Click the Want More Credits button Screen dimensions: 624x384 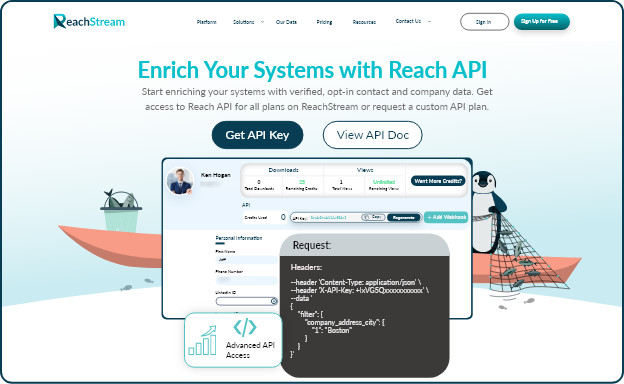coord(438,181)
